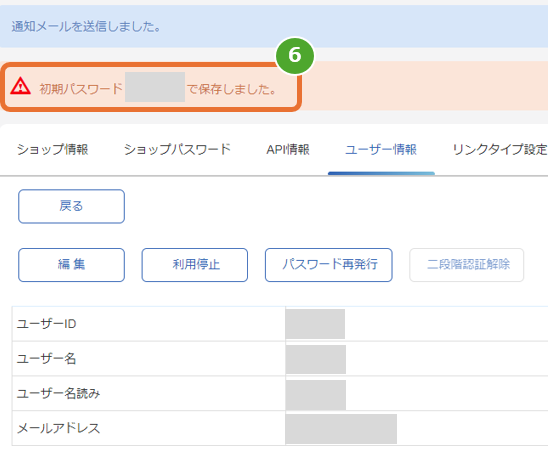Select the ユーザー名 row label
This screenshot has width=550, height=450.
(46, 358)
